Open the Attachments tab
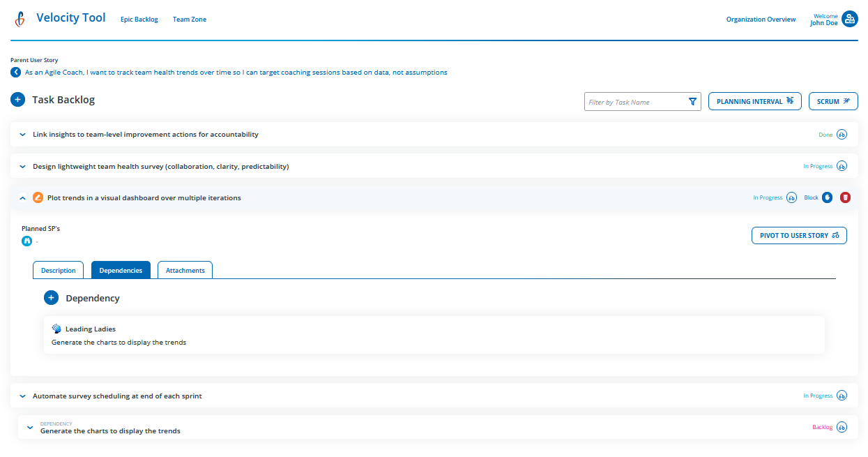The width and height of the screenshot is (868, 457). click(x=184, y=270)
